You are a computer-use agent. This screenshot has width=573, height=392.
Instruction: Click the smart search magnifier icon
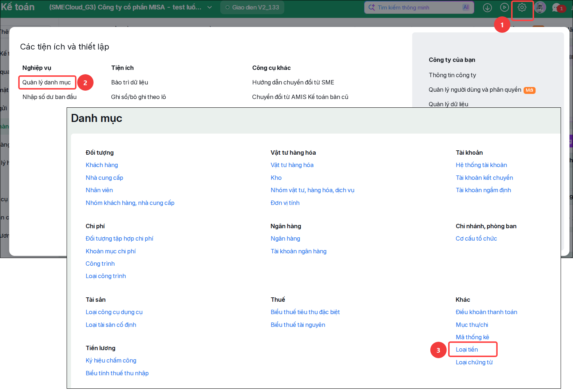371,7
